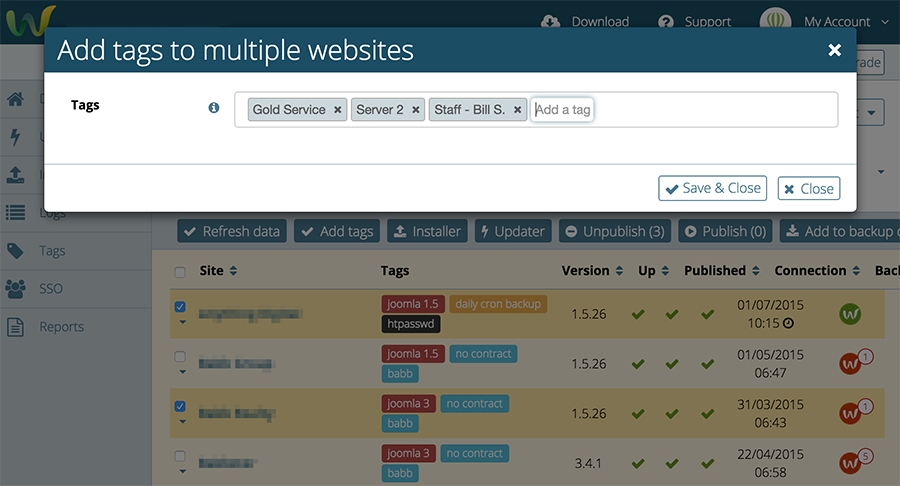900x486 pixels.
Task: Focus the Add a tag input
Action: tap(562, 110)
